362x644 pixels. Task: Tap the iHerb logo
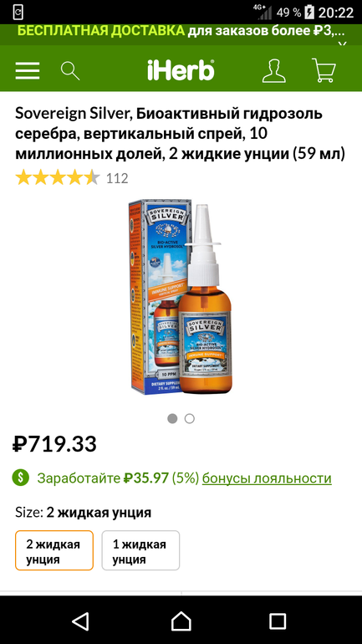(181, 69)
